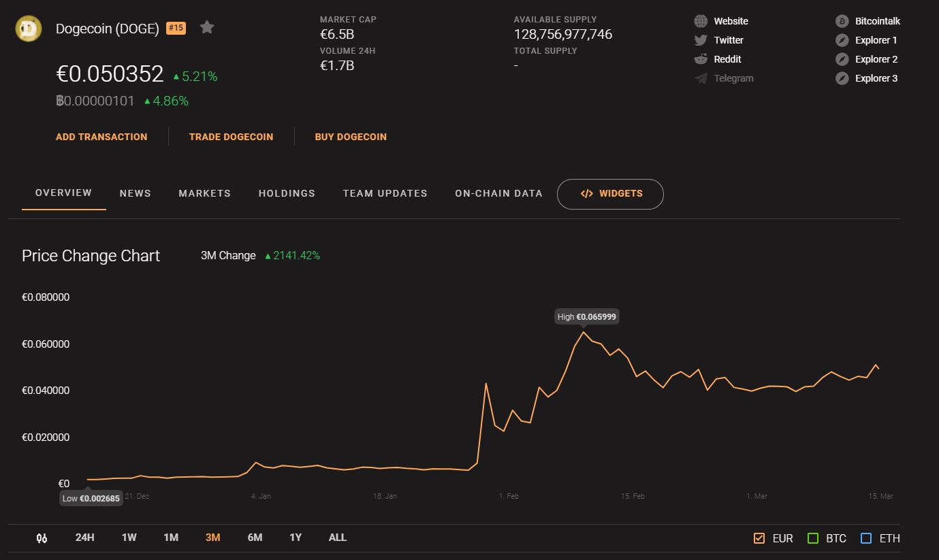
Task: Click Trade Dogecoin
Action: tap(232, 137)
